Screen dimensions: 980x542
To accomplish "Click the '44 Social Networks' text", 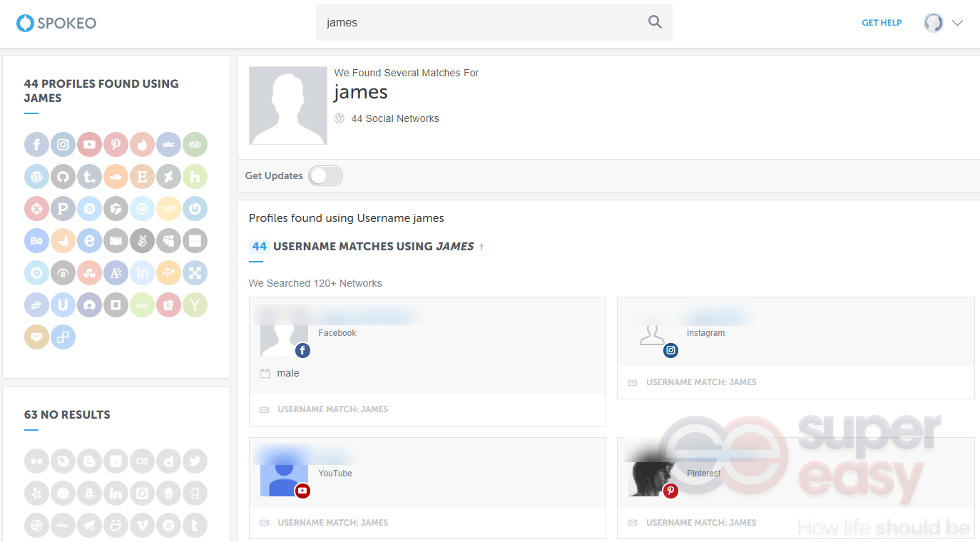I will [395, 118].
